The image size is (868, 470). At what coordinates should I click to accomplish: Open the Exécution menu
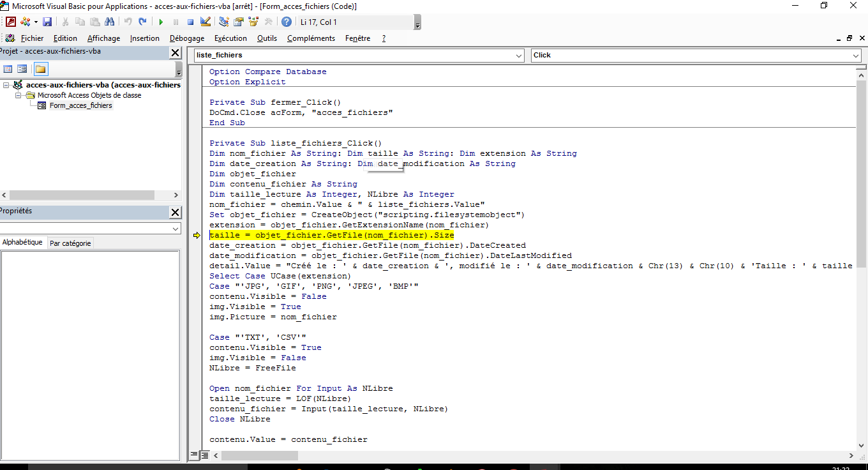click(230, 38)
